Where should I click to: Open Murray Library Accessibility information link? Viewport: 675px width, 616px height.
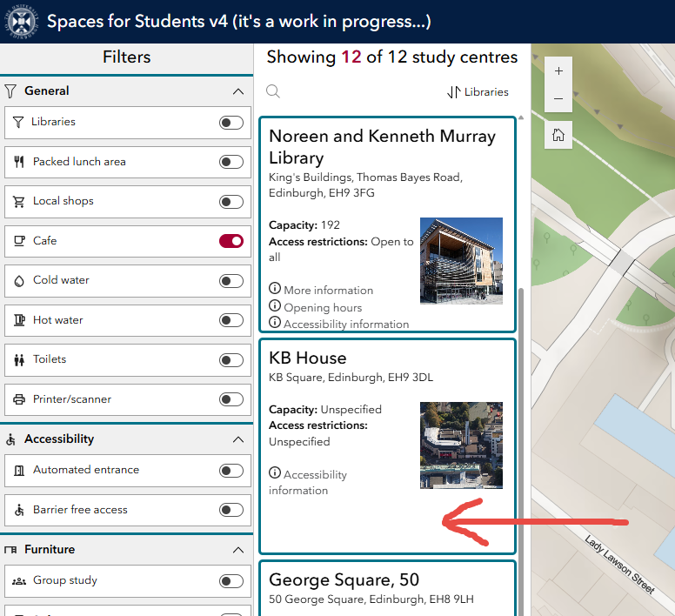(x=346, y=325)
